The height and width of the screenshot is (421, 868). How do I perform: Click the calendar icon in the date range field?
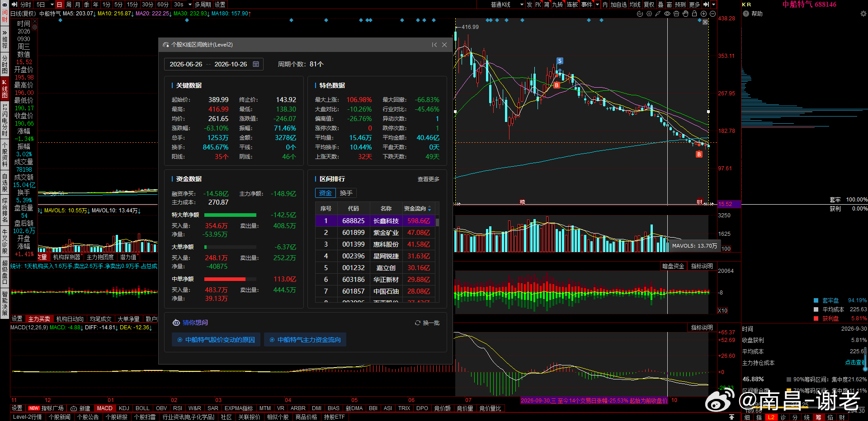[256, 64]
